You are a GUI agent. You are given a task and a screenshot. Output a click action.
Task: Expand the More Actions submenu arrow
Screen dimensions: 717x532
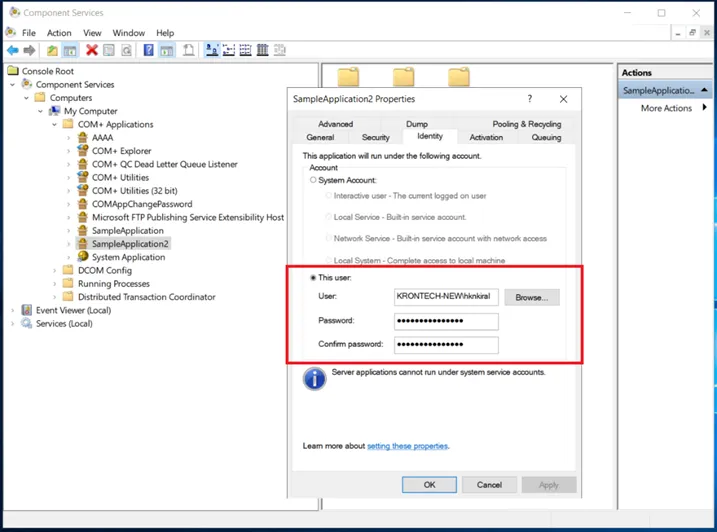705,107
